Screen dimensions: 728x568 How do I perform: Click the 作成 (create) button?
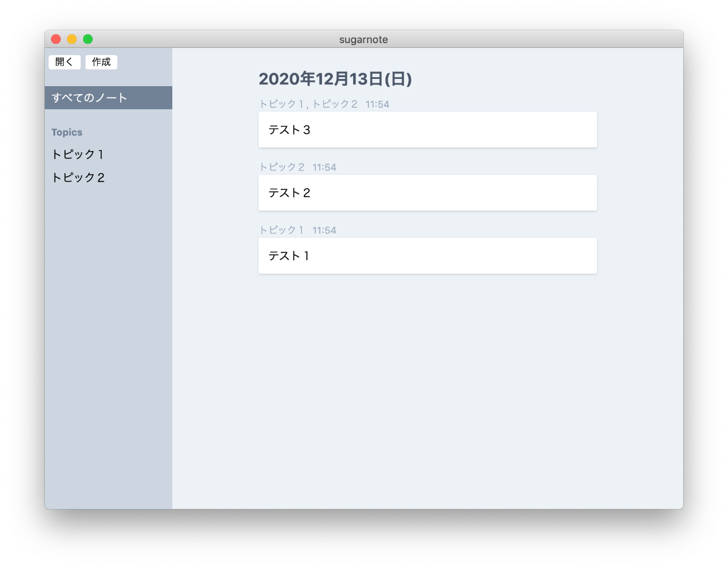tap(101, 62)
